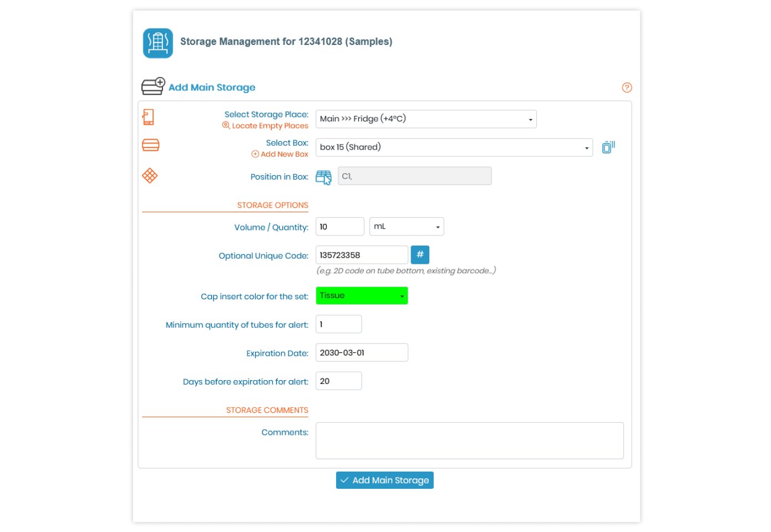Click the Add Main Storage rack icon
Image resolution: width=771 pixels, height=532 pixels.
pyautogui.click(x=153, y=86)
